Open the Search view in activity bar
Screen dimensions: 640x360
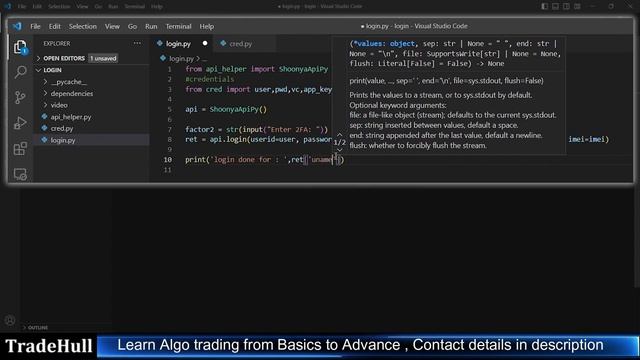click(x=20, y=72)
